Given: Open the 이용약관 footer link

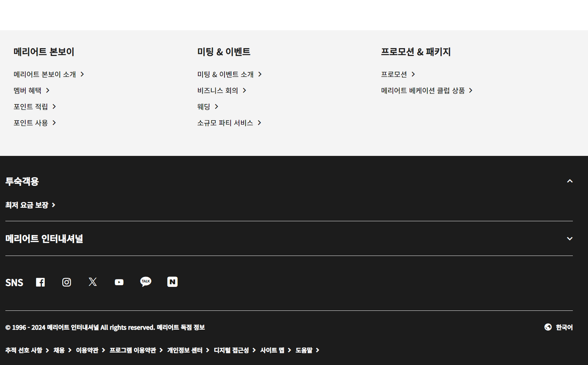Looking at the screenshot, I should [91, 350].
